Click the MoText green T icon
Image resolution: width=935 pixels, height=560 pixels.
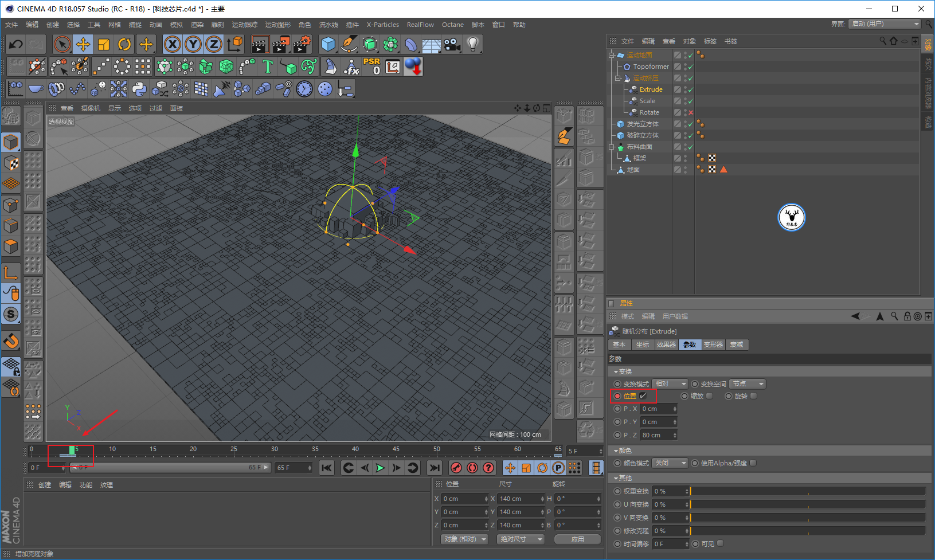(268, 66)
